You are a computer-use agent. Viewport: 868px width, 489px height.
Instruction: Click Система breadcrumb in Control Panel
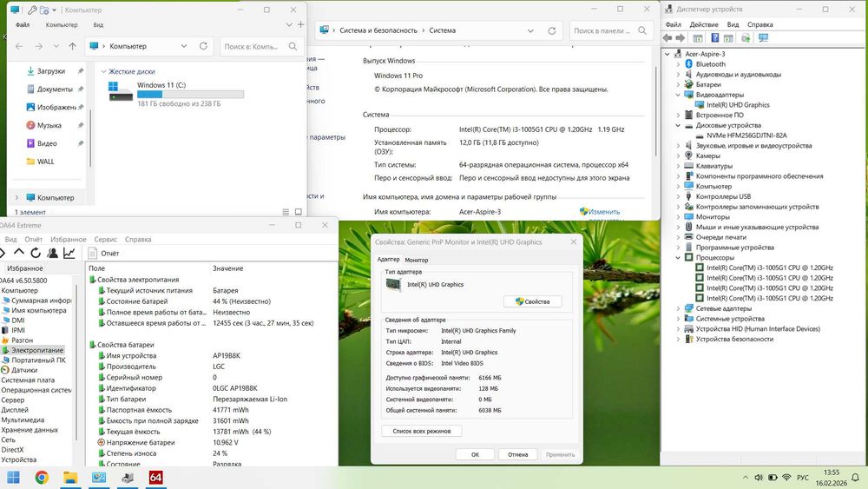tap(443, 30)
